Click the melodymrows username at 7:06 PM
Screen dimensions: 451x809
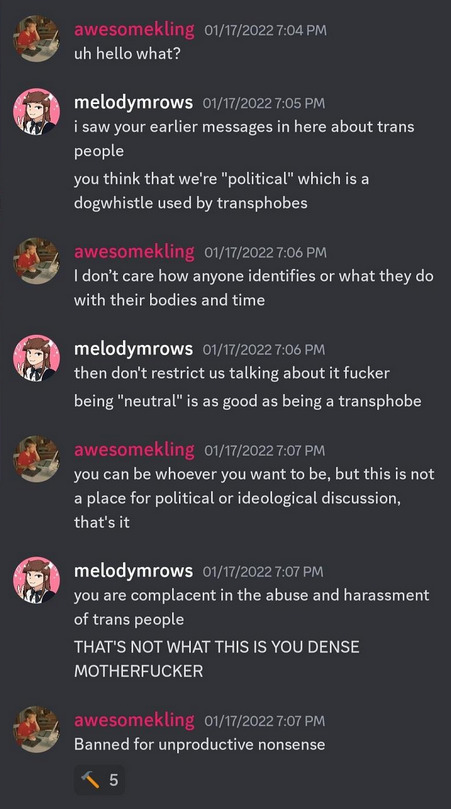pyautogui.click(x=133, y=349)
